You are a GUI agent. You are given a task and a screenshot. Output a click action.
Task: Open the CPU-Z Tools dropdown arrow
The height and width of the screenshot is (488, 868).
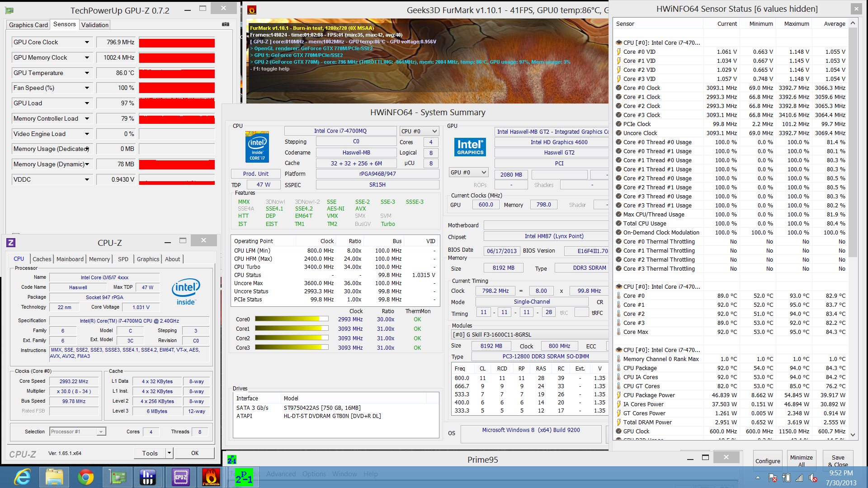click(x=169, y=453)
